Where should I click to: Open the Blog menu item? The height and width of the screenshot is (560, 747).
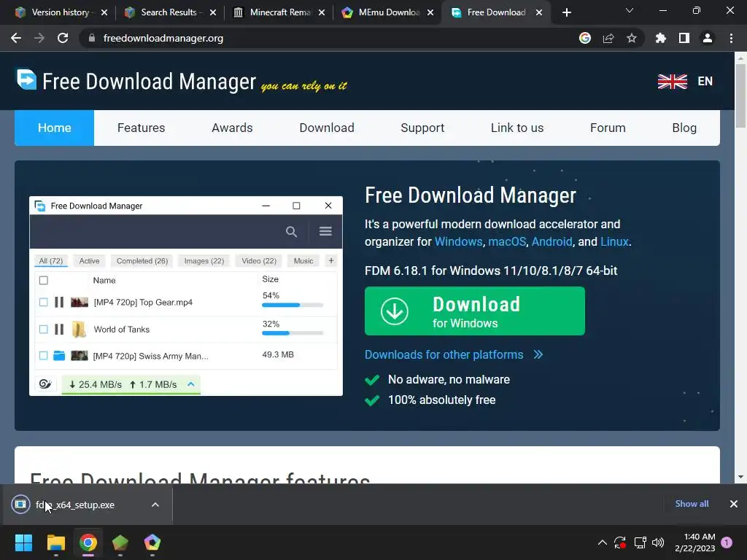click(x=684, y=128)
